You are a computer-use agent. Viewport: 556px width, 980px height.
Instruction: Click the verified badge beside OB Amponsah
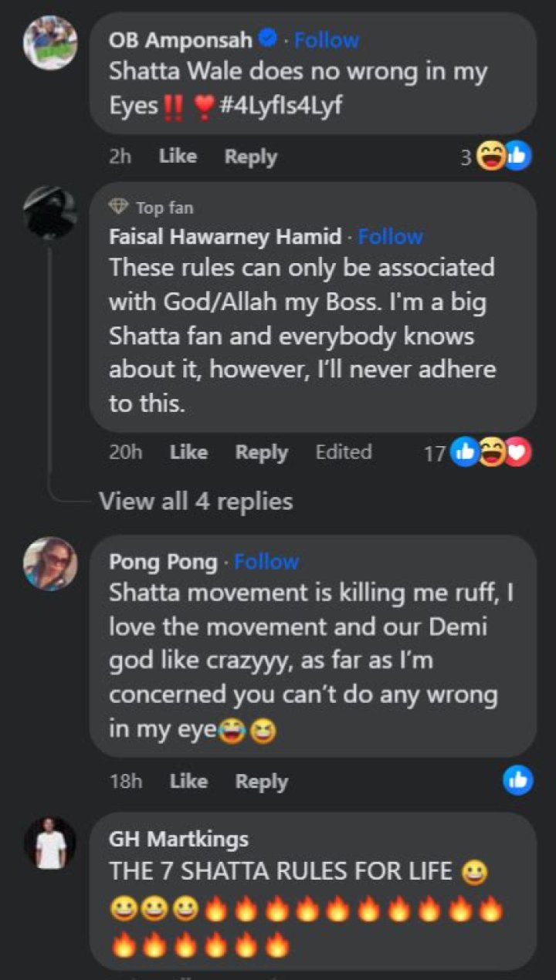pos(268,39)
